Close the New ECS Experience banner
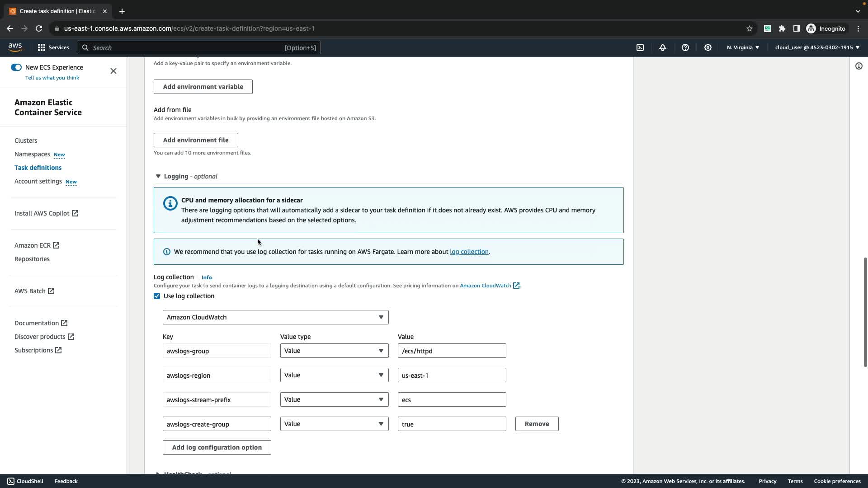Screen dimensions: 868x488 113,71
